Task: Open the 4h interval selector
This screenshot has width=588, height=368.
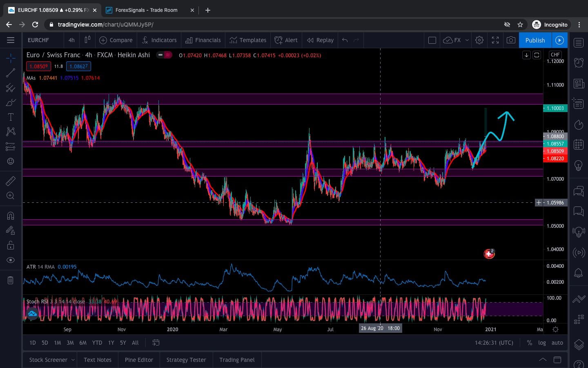Action: click(71, 40)
